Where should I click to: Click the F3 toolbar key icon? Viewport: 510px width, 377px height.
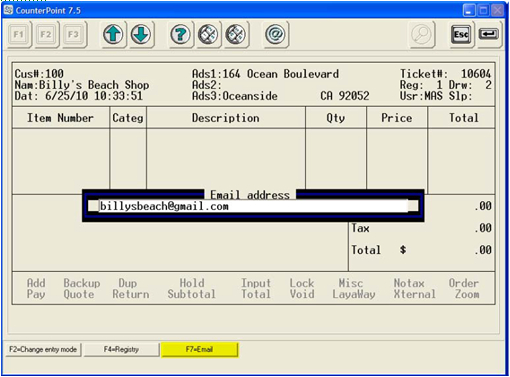[x=74, y=34]
